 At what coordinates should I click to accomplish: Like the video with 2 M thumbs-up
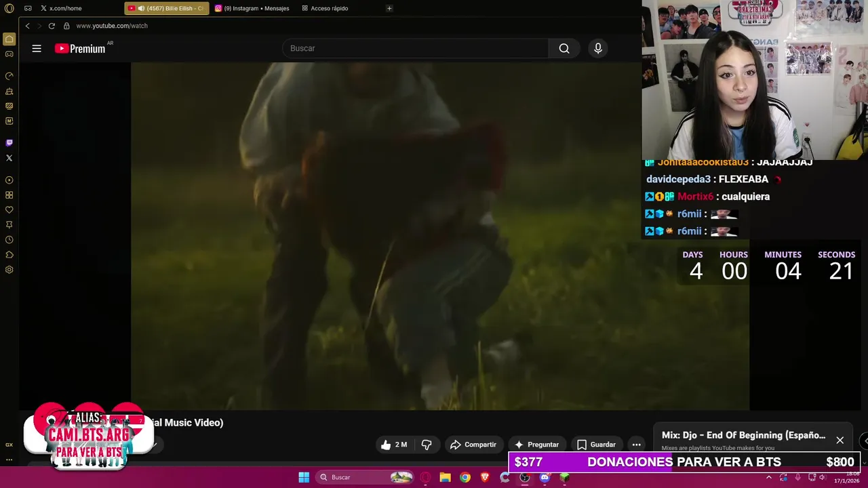coord(395,445)
